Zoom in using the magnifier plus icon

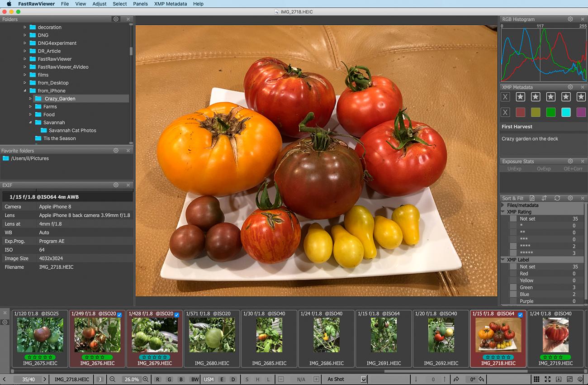tap(146, 379)
